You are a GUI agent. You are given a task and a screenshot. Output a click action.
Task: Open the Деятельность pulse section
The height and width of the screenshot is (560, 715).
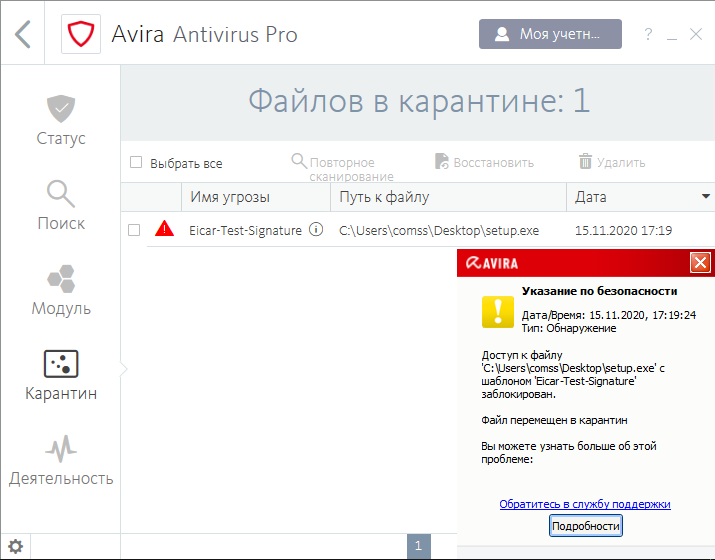[x=61, y=460]
